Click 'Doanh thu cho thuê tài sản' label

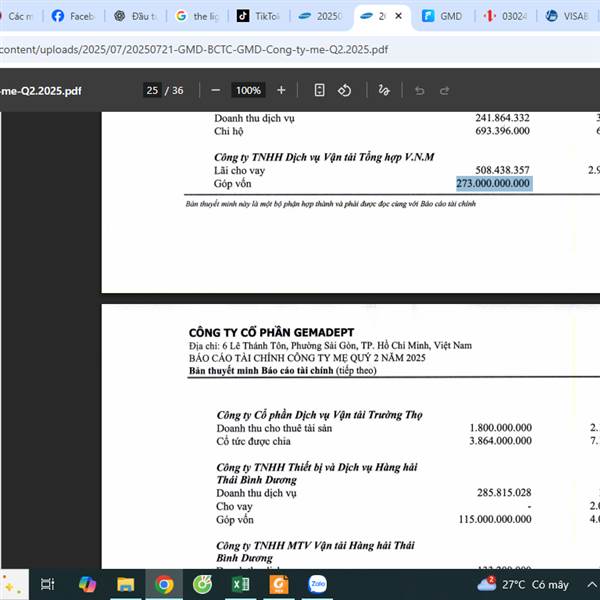tap(274, 428)
